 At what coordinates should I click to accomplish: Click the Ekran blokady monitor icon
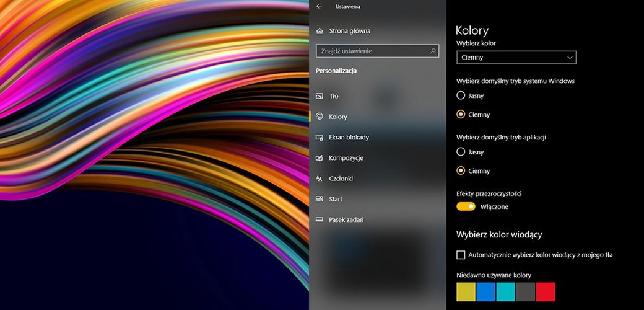(319, 137)
